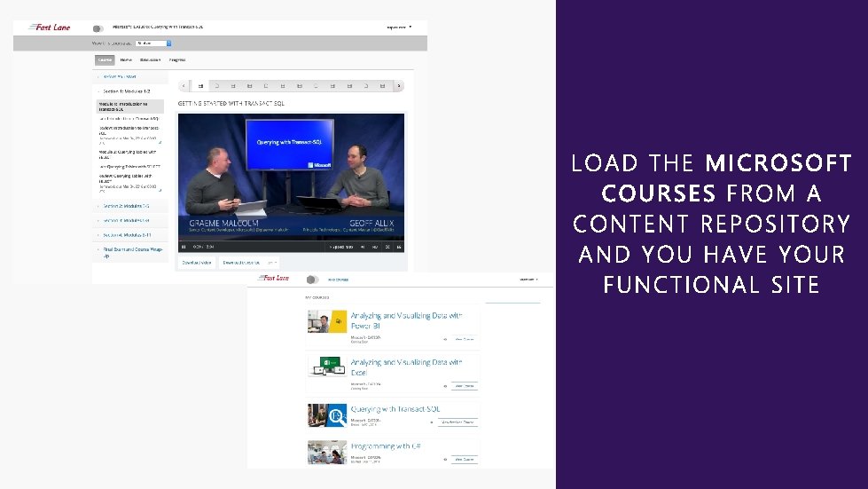This screenshot has height=489, width=868.
Task: Open Programming with C# course title
Action: pos(386,446)
